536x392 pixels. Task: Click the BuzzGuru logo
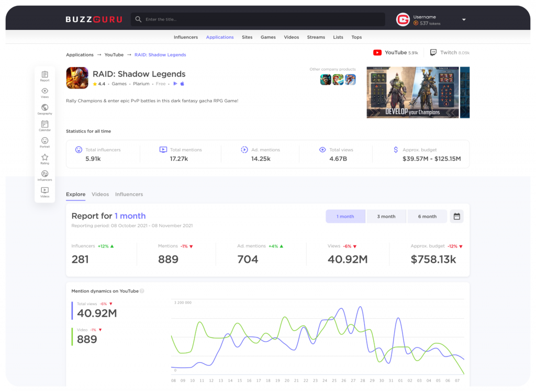coord(94,19)
